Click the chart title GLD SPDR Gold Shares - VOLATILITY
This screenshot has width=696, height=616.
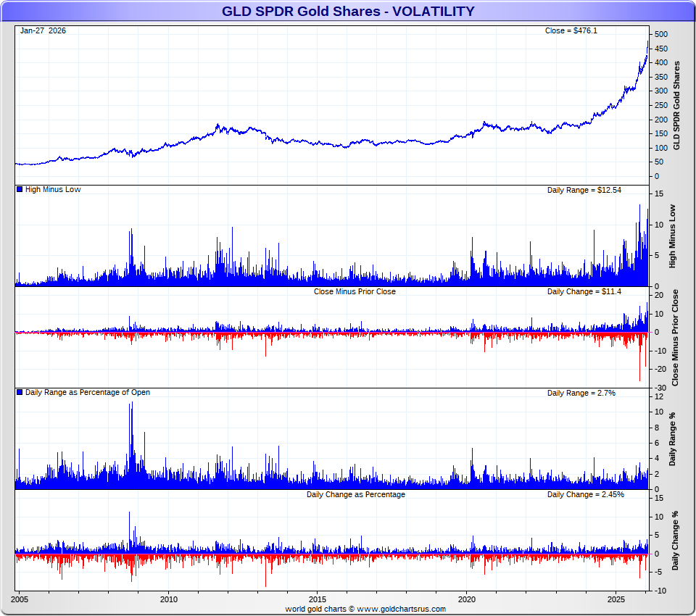348,12
